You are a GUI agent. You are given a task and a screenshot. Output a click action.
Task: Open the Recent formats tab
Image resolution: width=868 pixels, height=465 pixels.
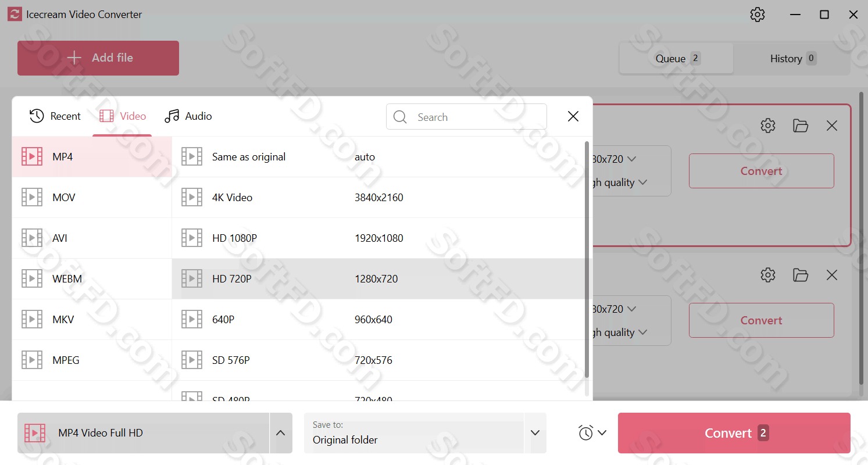pos(55,116)
